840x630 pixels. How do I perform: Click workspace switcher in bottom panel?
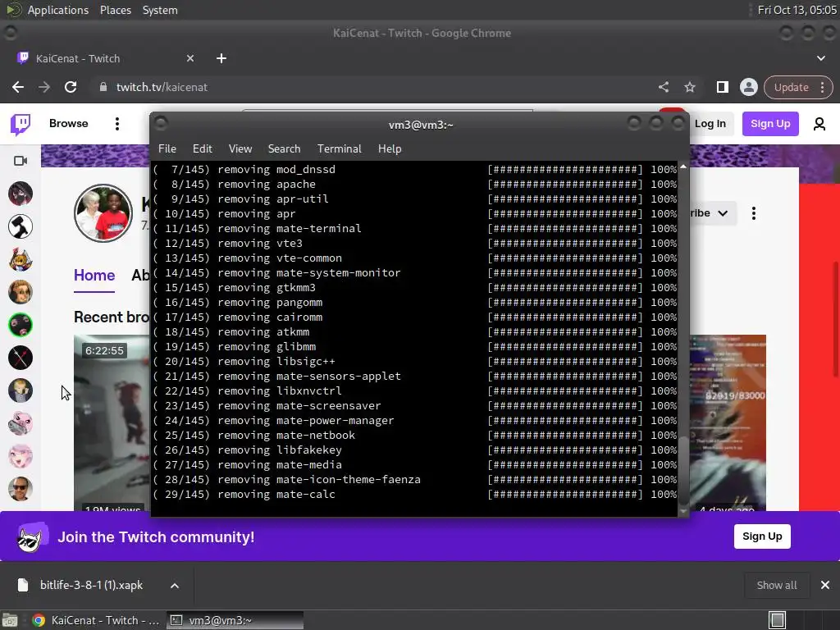click(778, 620)
